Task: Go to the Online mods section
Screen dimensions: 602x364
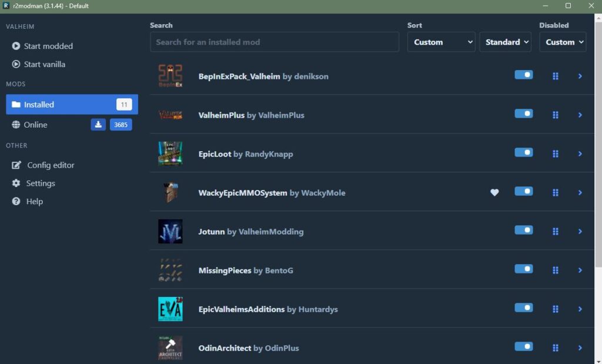Action: point(36,125)
